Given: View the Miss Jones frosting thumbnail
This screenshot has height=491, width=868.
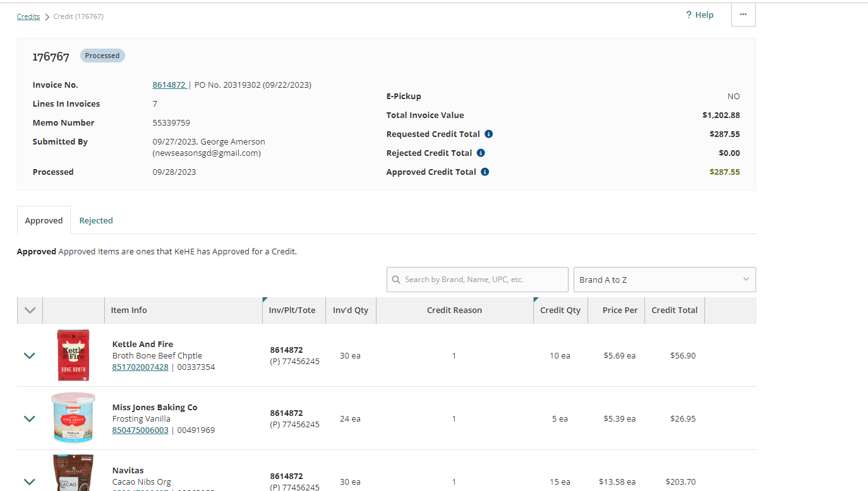Looking at the screenshot, I should pos(73,418).
